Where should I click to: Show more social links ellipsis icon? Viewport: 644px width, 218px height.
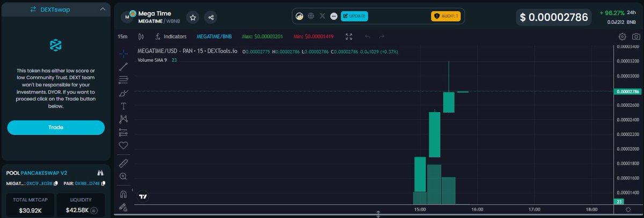(x=334, y=16)
